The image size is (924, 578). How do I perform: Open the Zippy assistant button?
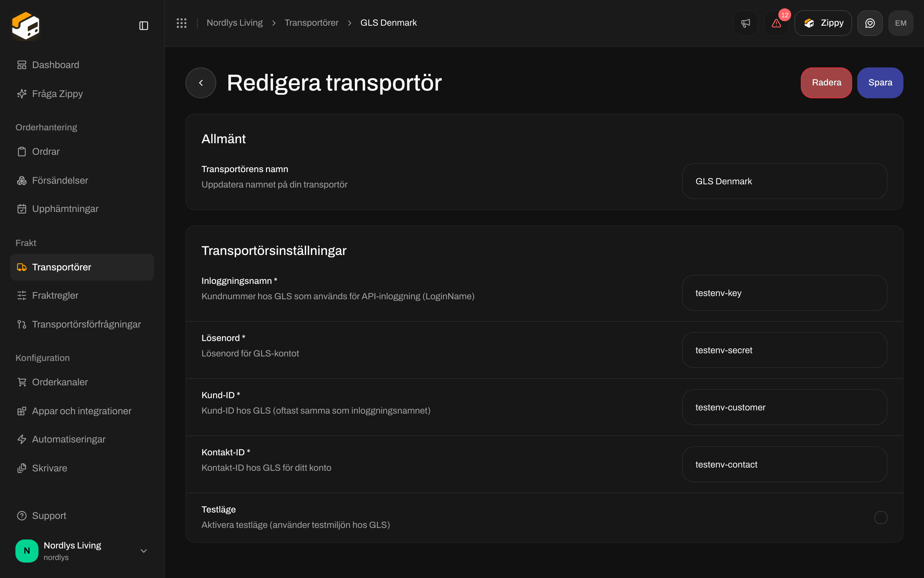(823, 23)
